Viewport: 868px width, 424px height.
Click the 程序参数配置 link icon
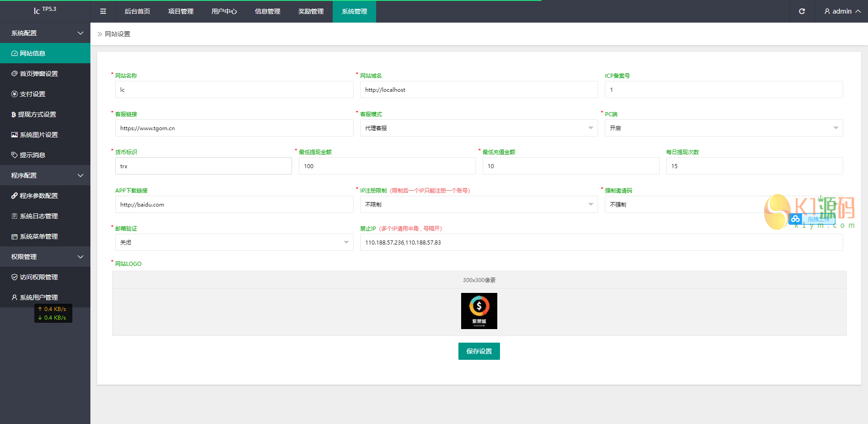(x=14, y=196)
